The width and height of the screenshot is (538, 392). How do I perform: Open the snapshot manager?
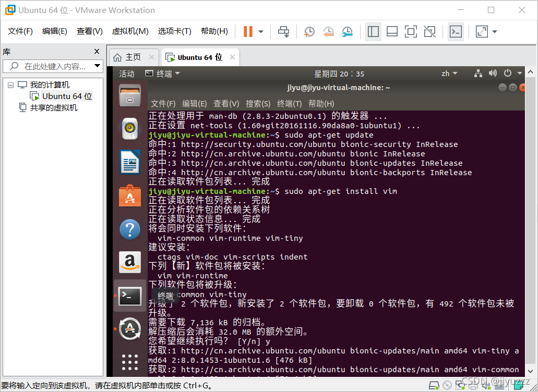click(x=347, y=31)
